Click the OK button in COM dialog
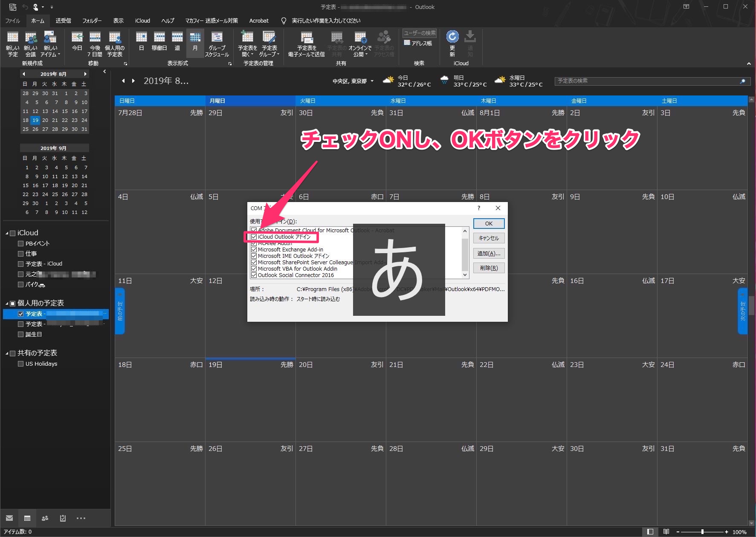This screenshot has height=537, width=756. 489,223
